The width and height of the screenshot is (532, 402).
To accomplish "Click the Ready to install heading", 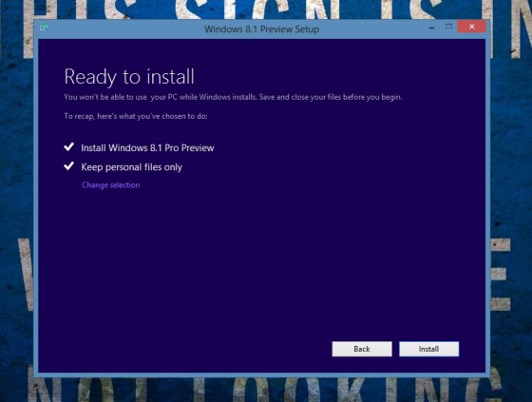I will point(129,76).
